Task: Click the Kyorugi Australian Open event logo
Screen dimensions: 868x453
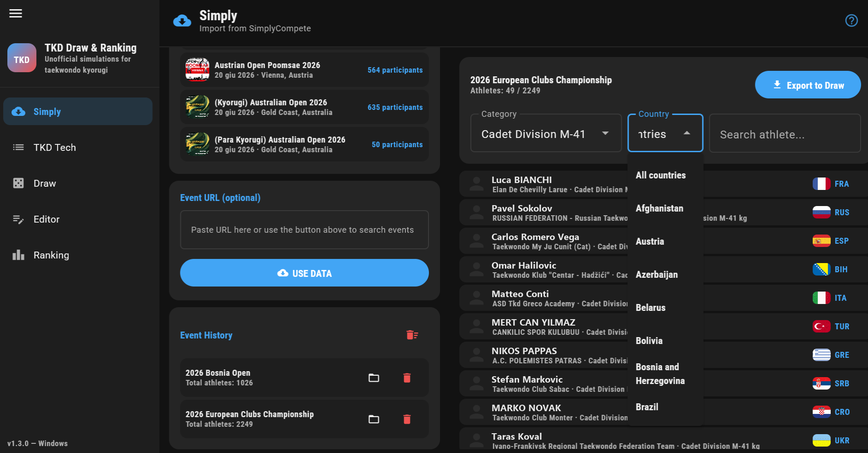Action: click(x=197, y=107)
